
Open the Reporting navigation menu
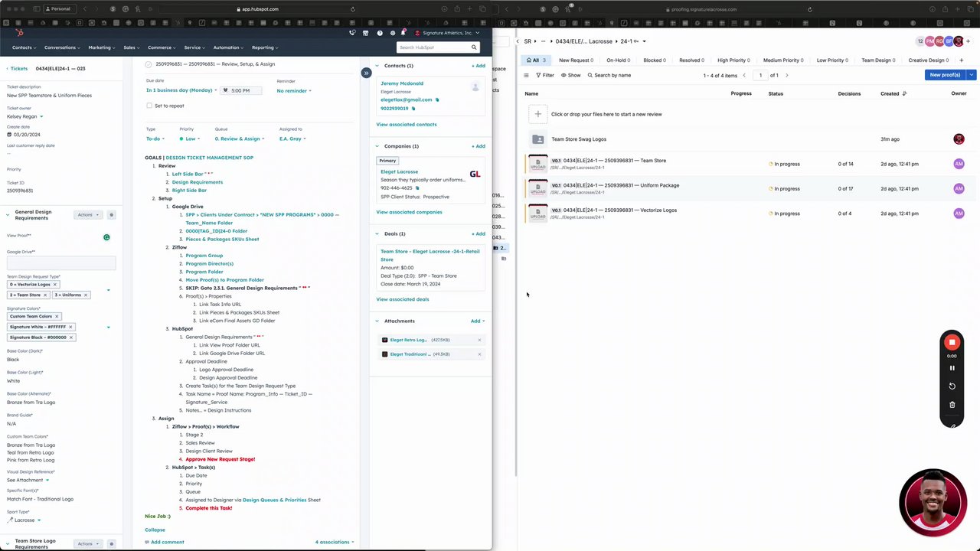pos(265,47)
